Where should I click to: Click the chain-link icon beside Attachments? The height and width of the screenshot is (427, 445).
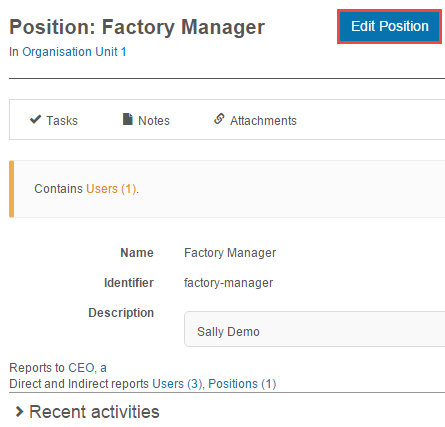[219, 119]
